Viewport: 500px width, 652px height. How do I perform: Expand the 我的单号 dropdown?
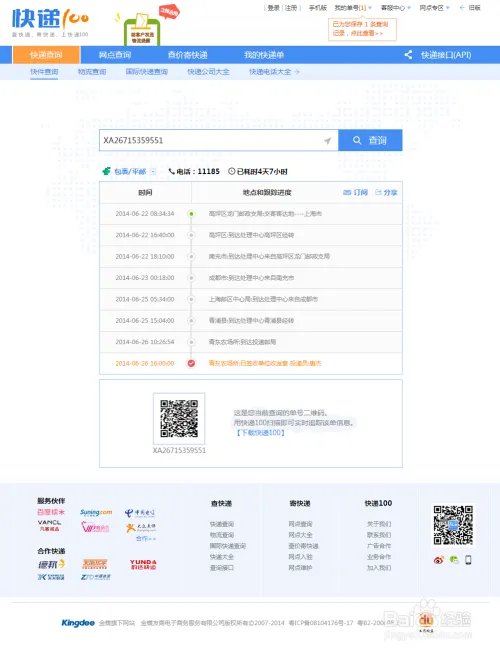pos(353,8)
